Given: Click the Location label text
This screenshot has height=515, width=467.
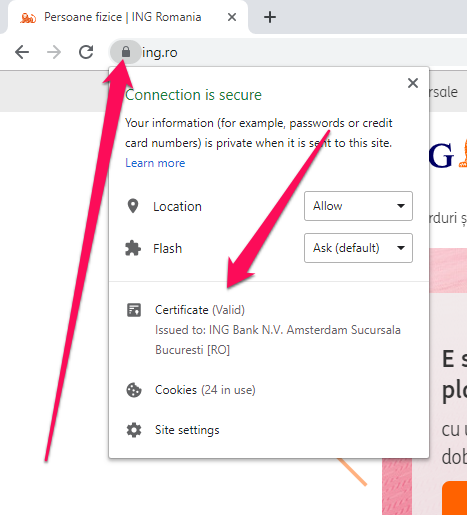Looking at the screenshot, I should pyautogui.click(x=177, y=207).
